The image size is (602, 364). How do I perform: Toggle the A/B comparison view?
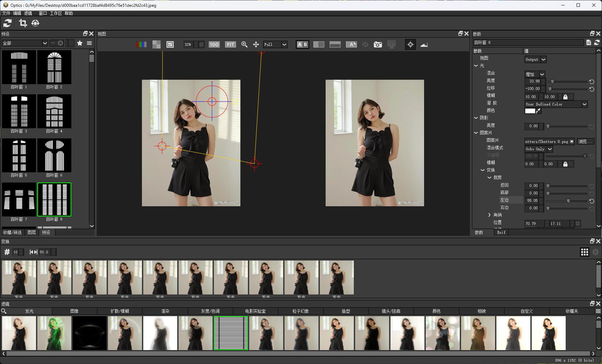click(x=302, y=44)
